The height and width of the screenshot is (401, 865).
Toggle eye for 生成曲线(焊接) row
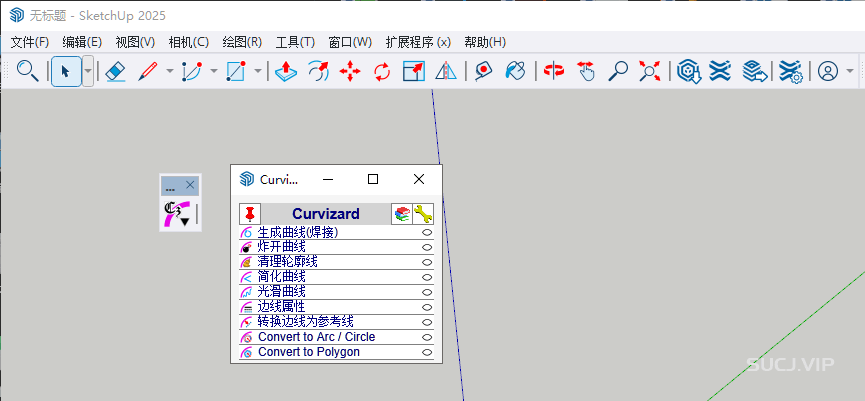click(x=426, y=233)
